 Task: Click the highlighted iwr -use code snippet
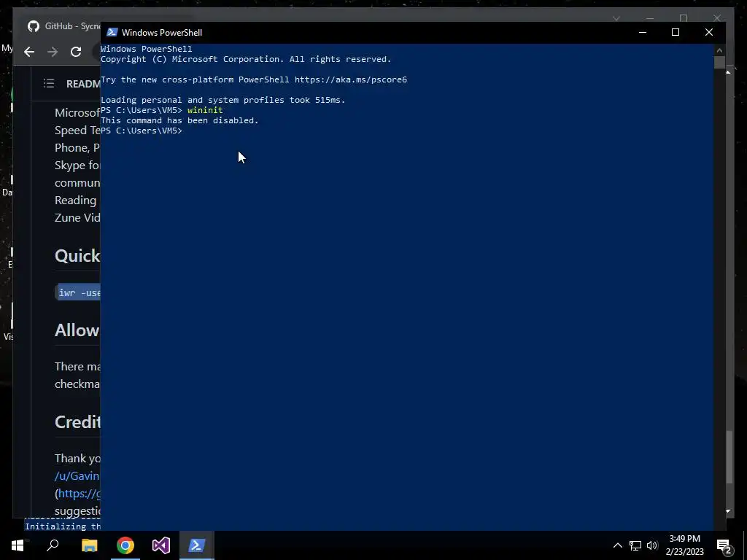coord(79,292)
